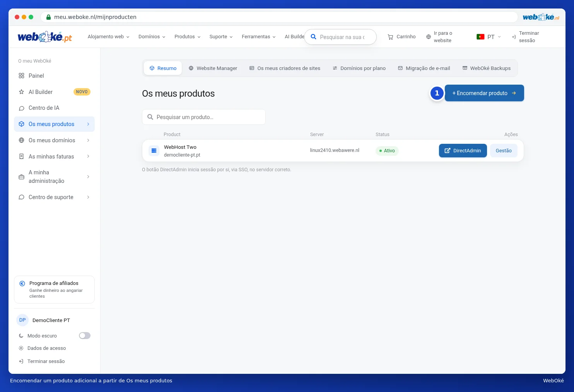Click the shopping cart icon for Carrinho
Screen dimensions: 574x392
(391, 37)
